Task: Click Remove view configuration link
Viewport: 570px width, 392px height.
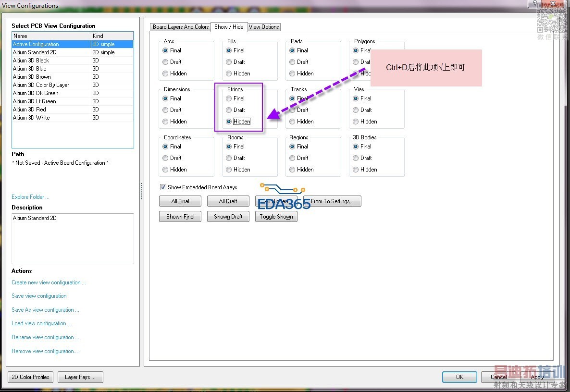Action: point(44,351)
